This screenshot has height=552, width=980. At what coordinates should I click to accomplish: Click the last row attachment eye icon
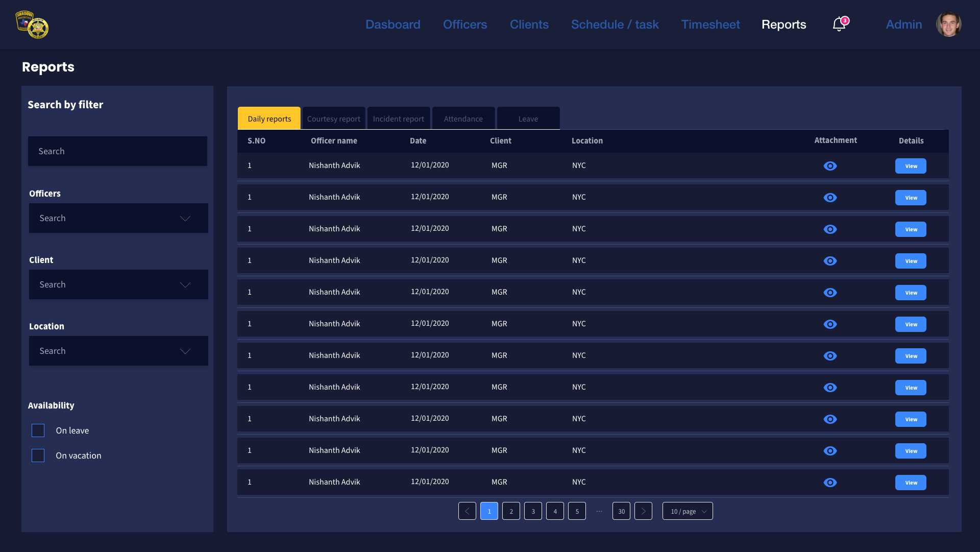(830, 483)
